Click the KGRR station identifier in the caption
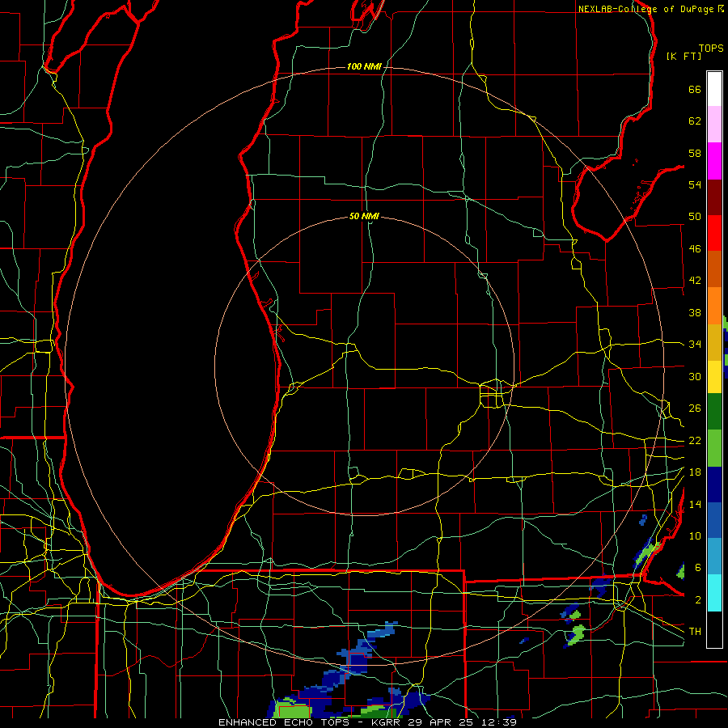 coord(387,722)
